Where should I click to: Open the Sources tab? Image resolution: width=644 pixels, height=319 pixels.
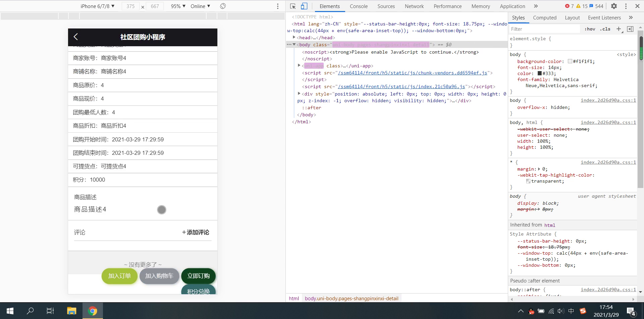click(x=386, y=6)
